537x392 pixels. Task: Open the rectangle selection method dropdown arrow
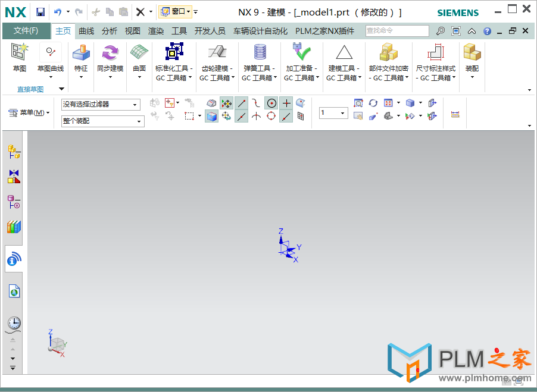(x=199, y=116)
